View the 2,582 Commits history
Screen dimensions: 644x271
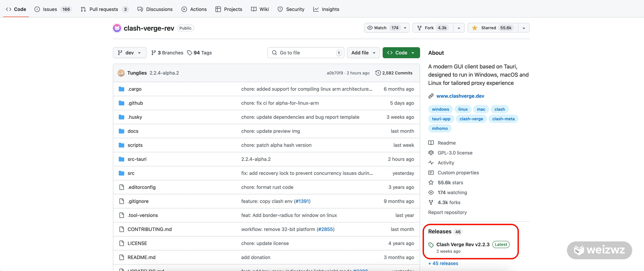pyautogui.click(x=394, y=73)
